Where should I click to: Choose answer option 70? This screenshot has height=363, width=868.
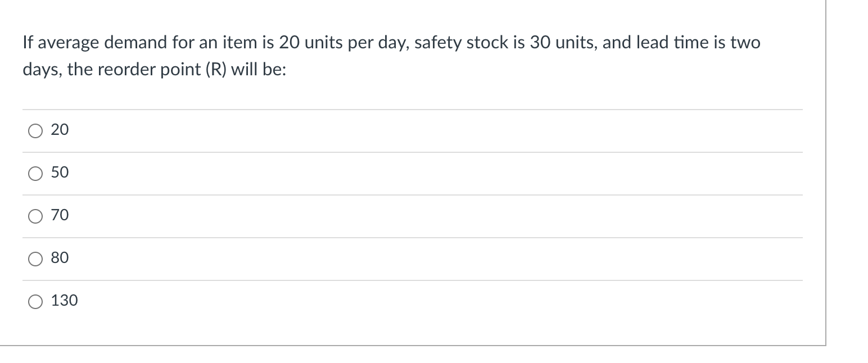tap(60, 216)
